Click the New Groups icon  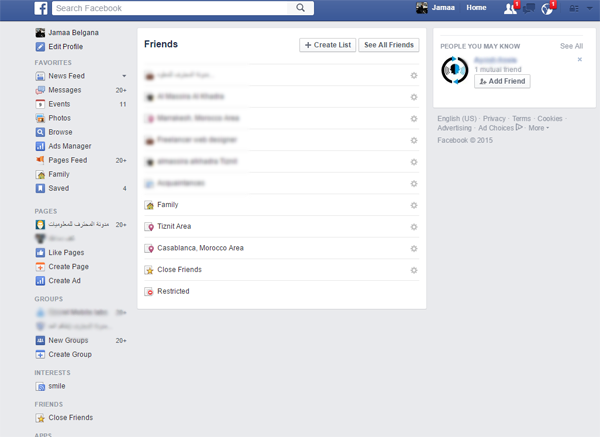pos(40,341)
